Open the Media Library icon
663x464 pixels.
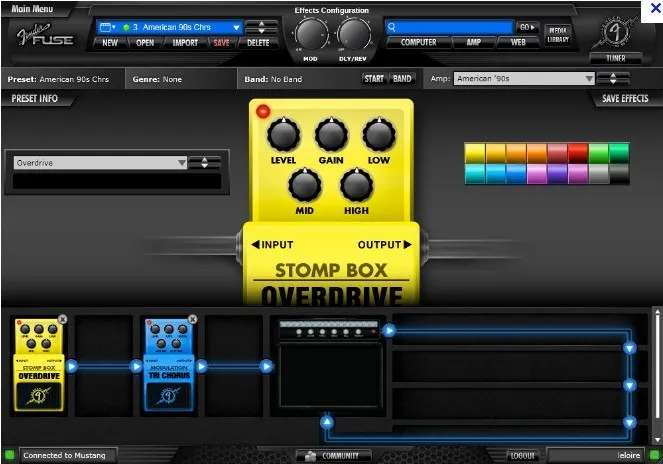click(558, 35)
